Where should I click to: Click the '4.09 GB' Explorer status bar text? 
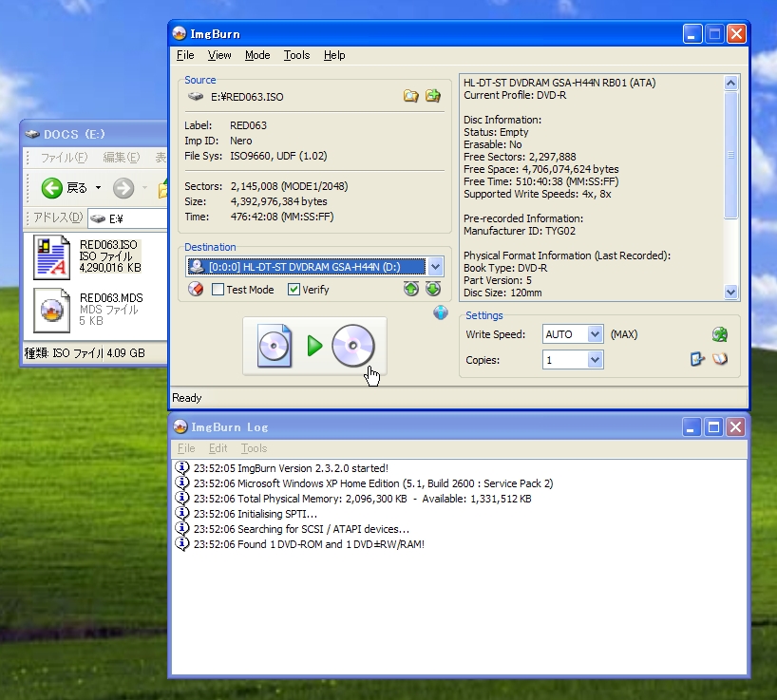126,352
